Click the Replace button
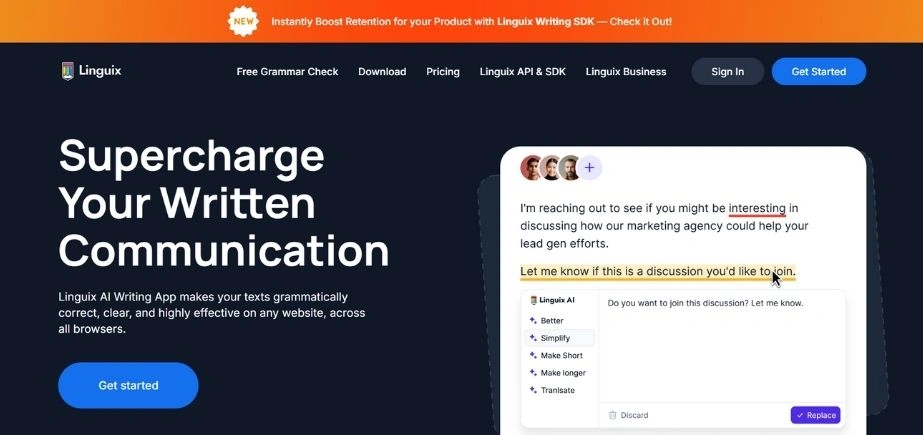 [815, 415]
